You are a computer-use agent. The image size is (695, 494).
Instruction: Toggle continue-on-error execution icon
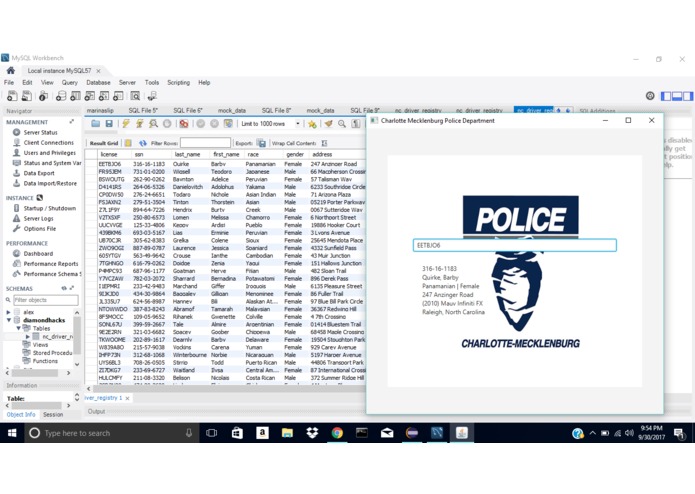[184, 124]
